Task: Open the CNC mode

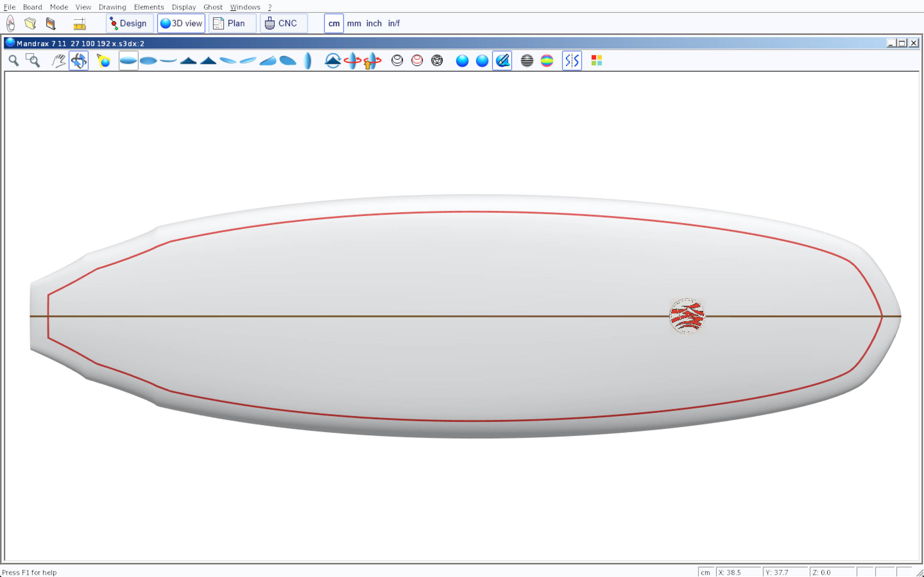Action: 283,24
